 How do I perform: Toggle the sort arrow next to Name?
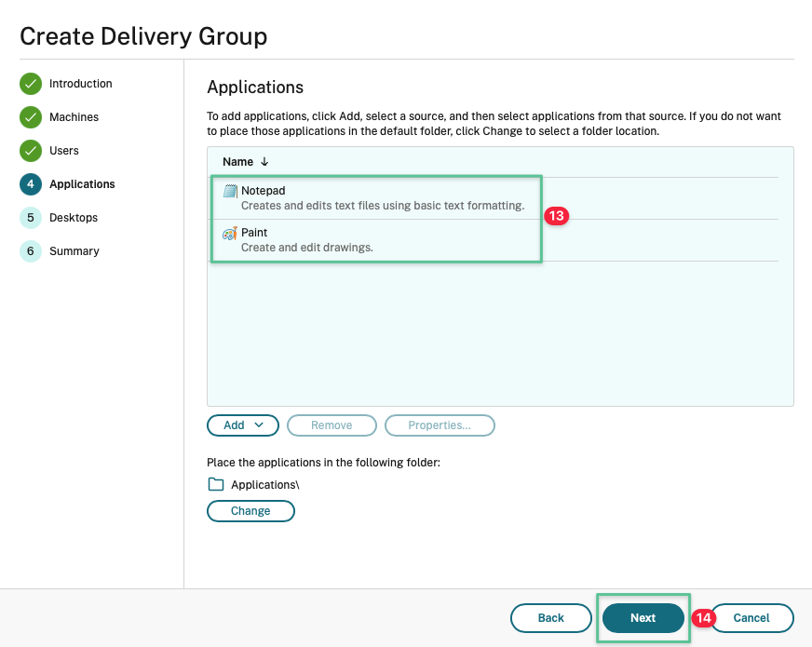click(x=264, y=162)
